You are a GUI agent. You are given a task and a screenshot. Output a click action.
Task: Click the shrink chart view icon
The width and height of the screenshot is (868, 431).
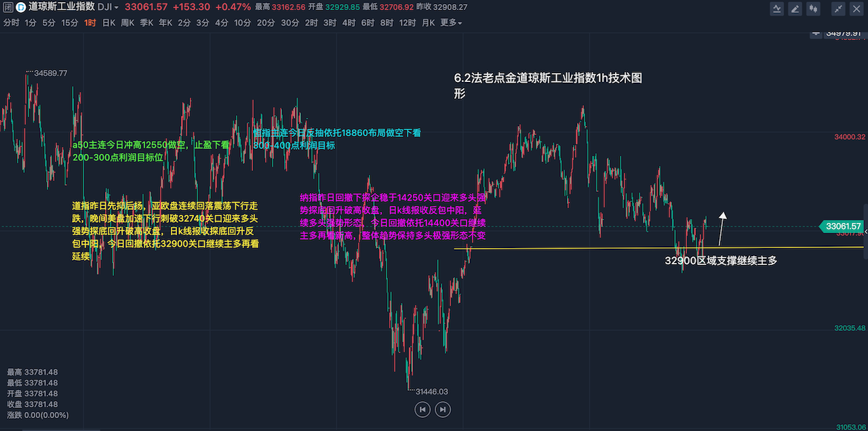click(x=838, y=8)
